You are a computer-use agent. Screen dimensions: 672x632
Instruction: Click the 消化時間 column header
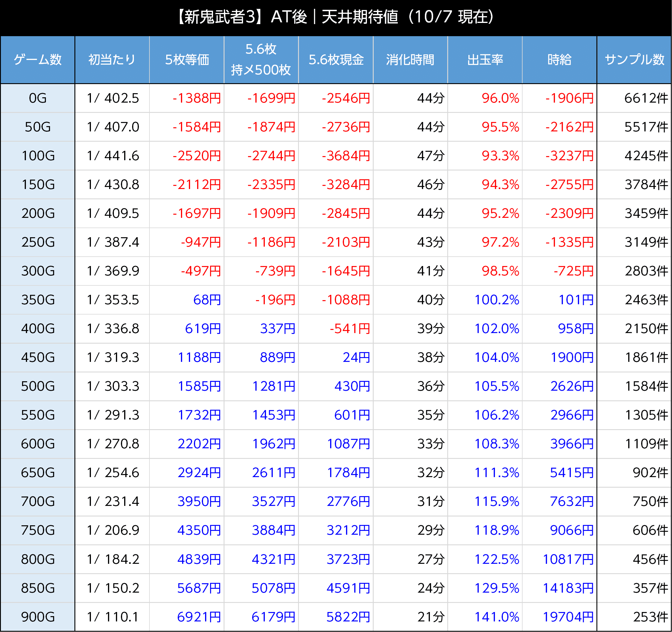pos(410,60)
